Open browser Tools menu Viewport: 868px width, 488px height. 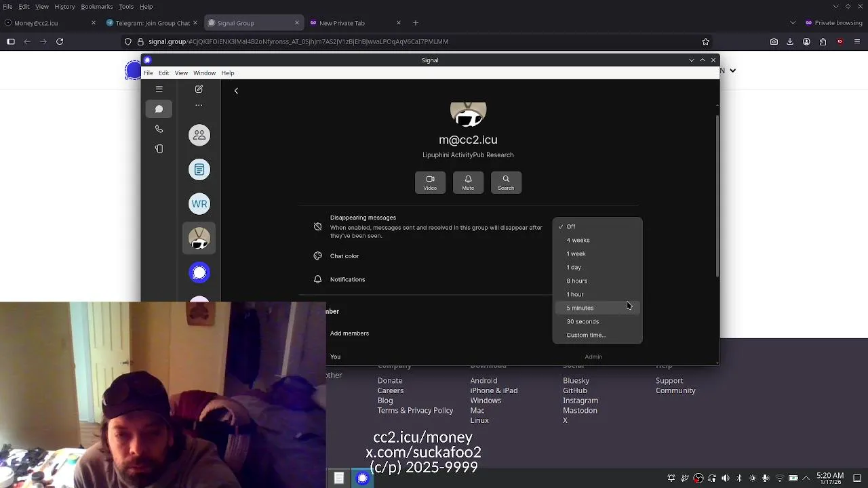point(126,7)
